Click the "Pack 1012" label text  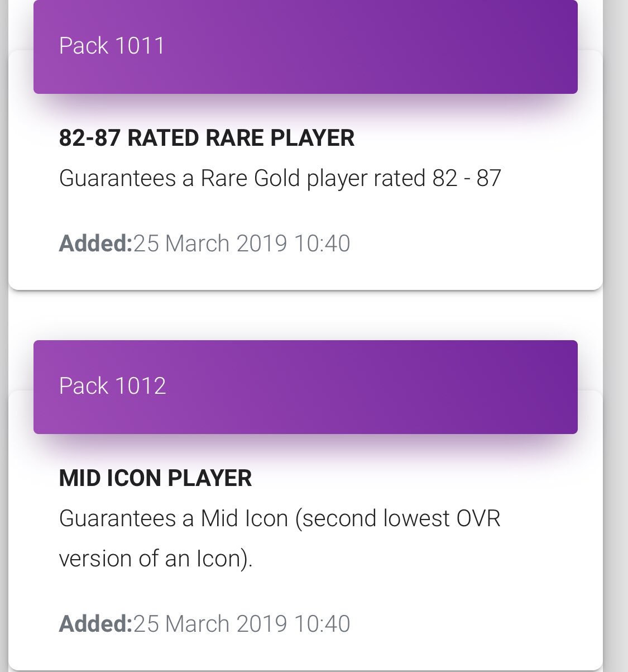tap(112, 386)
